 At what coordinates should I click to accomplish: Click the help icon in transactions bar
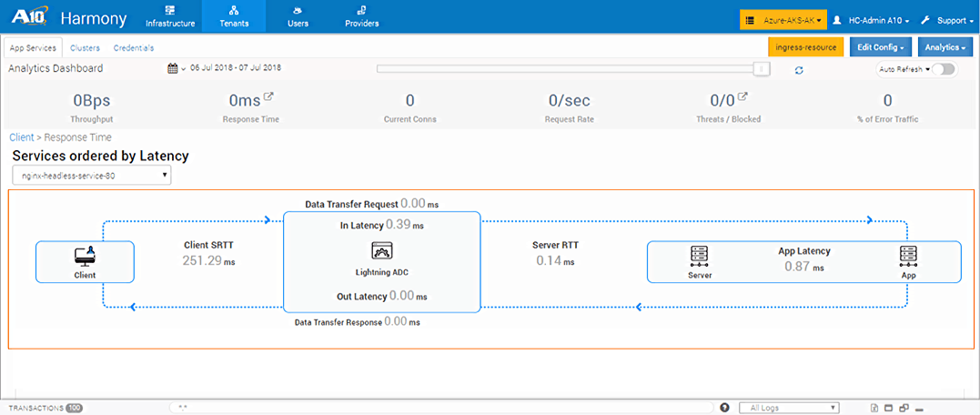[x=724, y=408]
